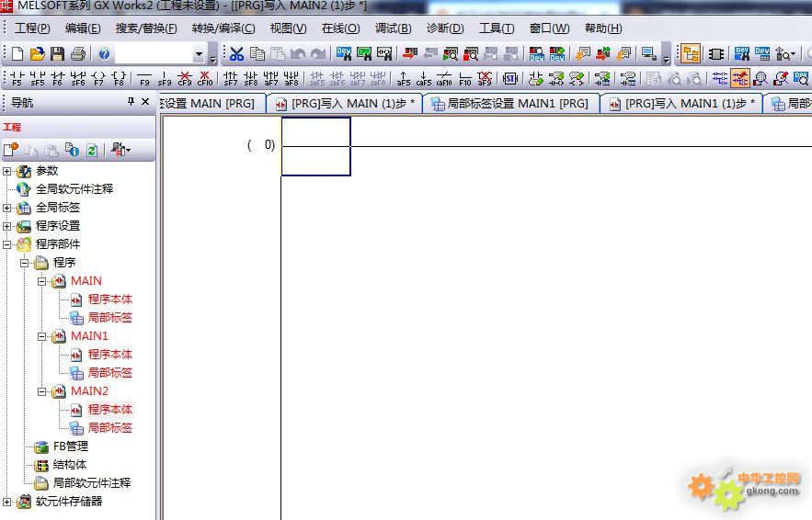Open the 编辑(E) menu
The image size is (812, 520).
click(83, 28)
